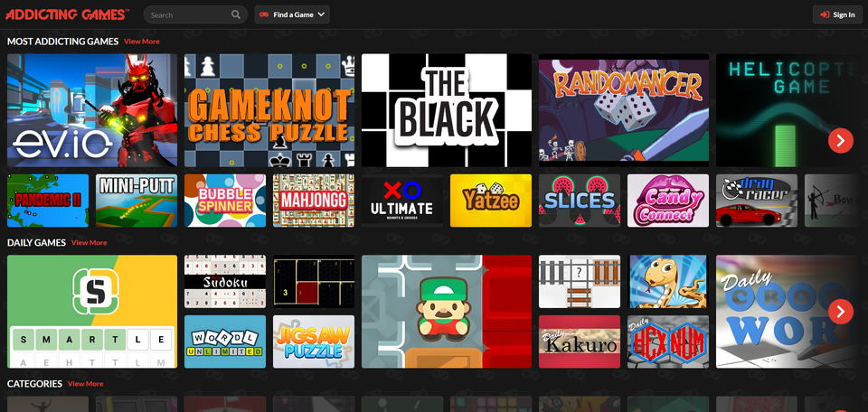868x412 pixels.
Task: Open the Candy Connect game tile
Action: click(x=668, y=201)
